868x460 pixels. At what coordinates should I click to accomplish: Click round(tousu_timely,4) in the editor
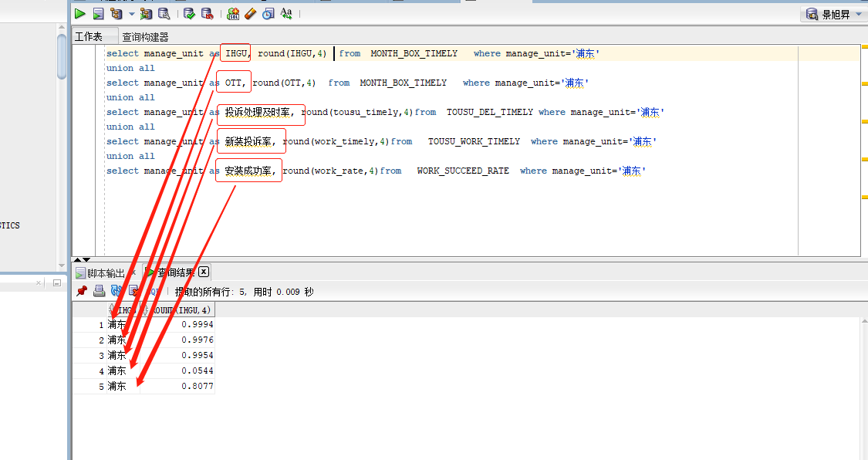pos(357,113)
